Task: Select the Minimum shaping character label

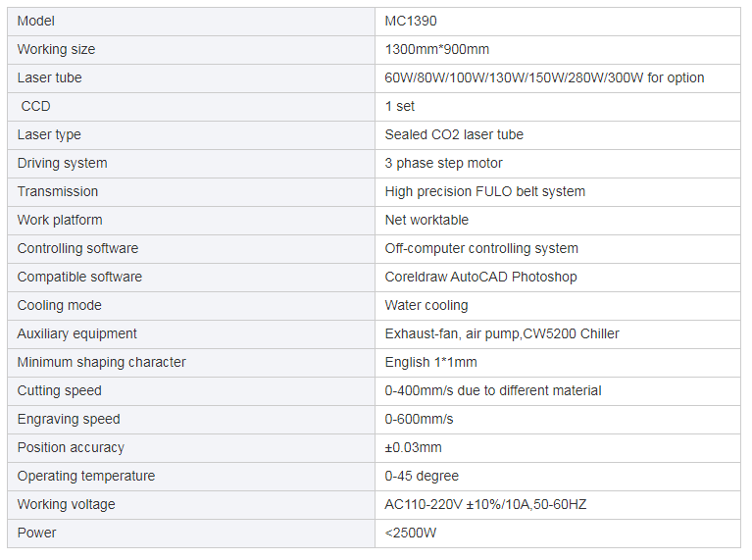Action: coord(101,362)
